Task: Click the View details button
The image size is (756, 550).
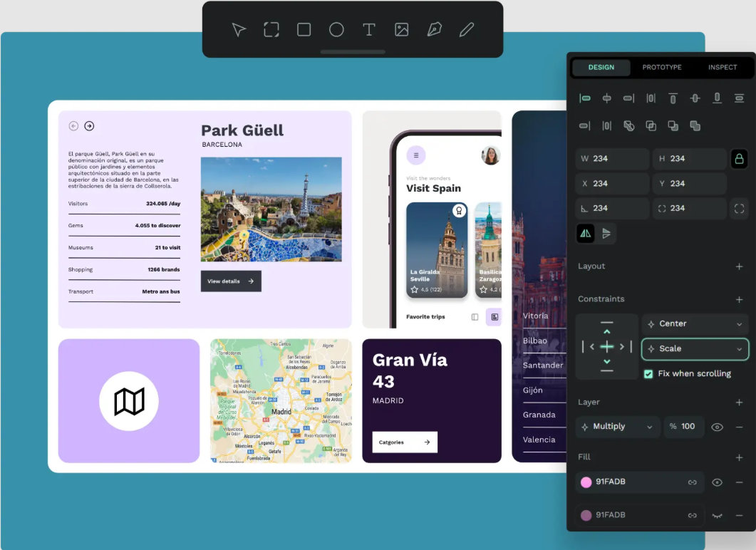Action: tap(231, 281)
